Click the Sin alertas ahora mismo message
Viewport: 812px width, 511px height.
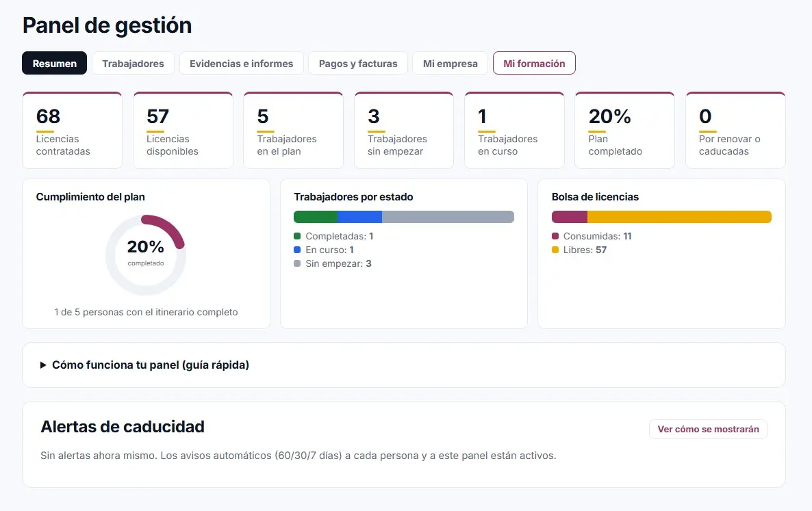click(x=299, y=456)
